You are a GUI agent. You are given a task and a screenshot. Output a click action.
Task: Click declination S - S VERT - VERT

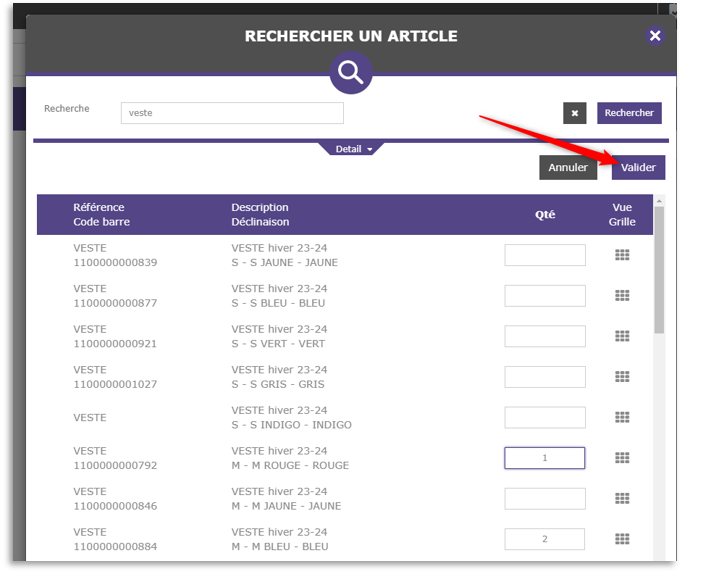[278, 343]
